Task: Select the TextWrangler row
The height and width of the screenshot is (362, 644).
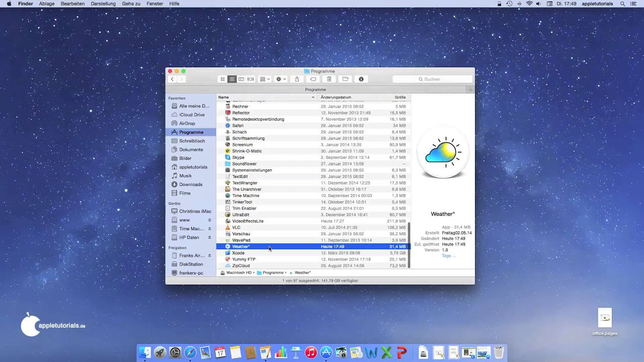Action: point(313,183)
